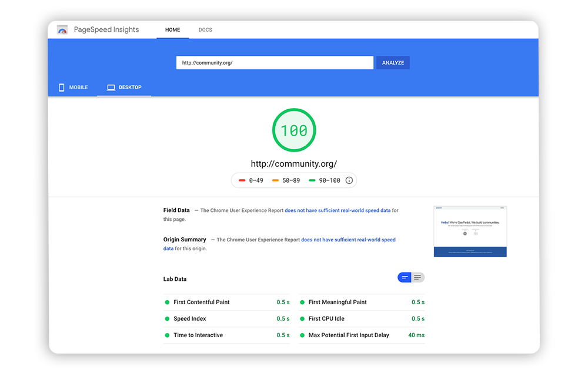
Task: Click the 100 score gauge
Action: pyautogui.click(x=294, y=130)
